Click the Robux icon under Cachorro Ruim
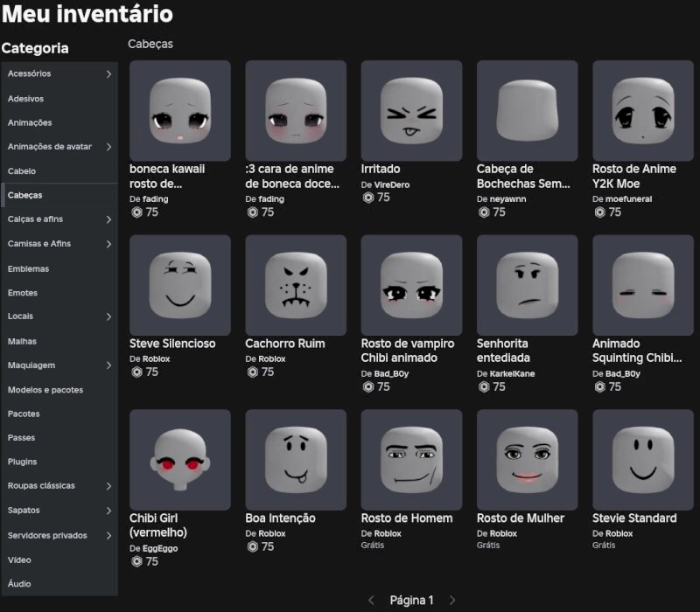The height and width of the screenshot is (612, 700). point(252,372)
